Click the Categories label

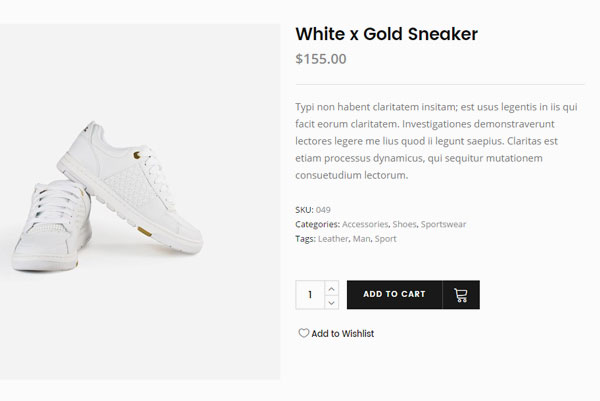click(317, 225)
